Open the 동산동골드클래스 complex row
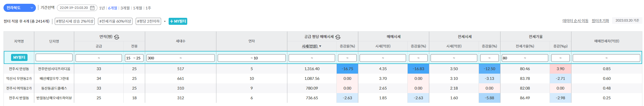This screenshot has height=106, width=644. tap(54, 88)
